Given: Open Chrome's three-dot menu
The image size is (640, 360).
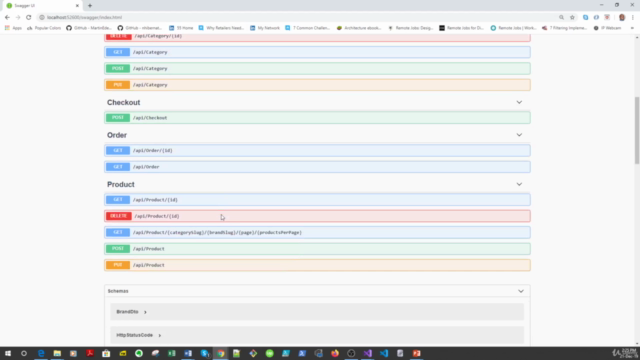Looking at the screenshot, I should [633, 18].
